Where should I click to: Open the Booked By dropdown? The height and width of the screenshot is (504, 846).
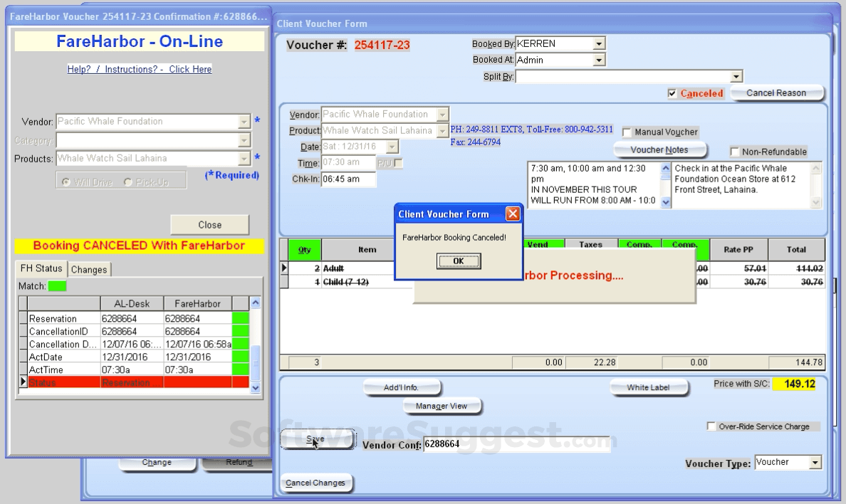pos(598,44)
